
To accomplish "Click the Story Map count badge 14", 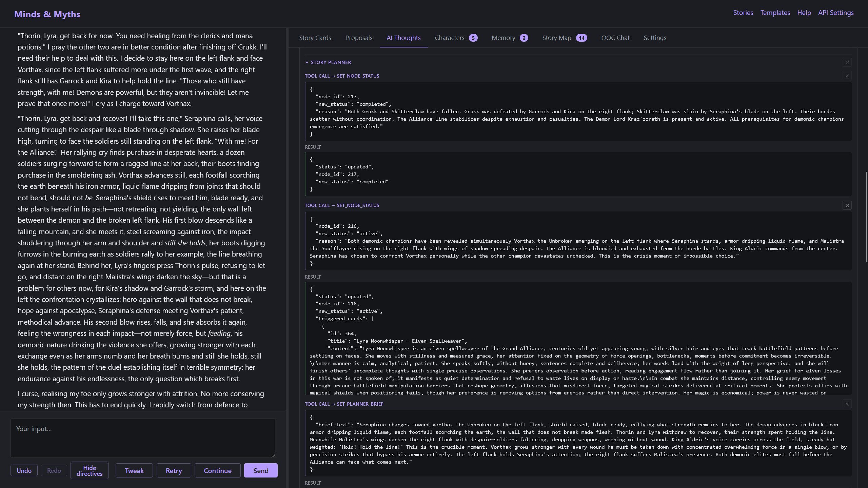I will point(581,38).
